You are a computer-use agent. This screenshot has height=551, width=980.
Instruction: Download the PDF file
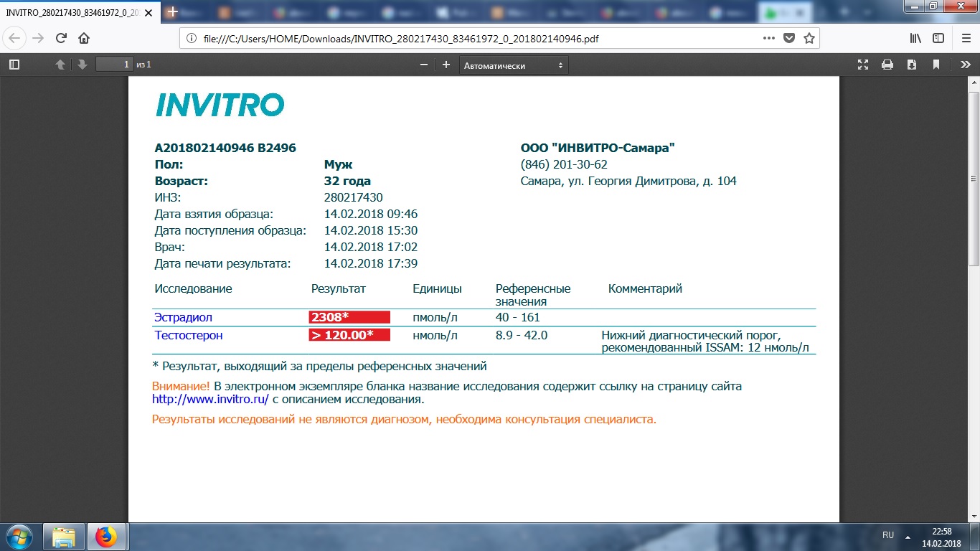(x=912, y=65)
